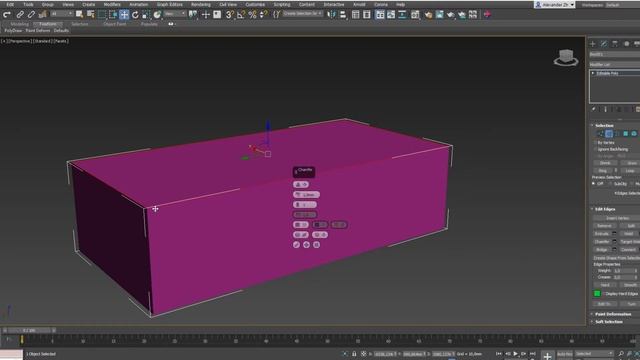The width and height of the screenshot is (640, 360).
Task: Click Create Shape From Selection button
Action: click(x=617, y=258)
